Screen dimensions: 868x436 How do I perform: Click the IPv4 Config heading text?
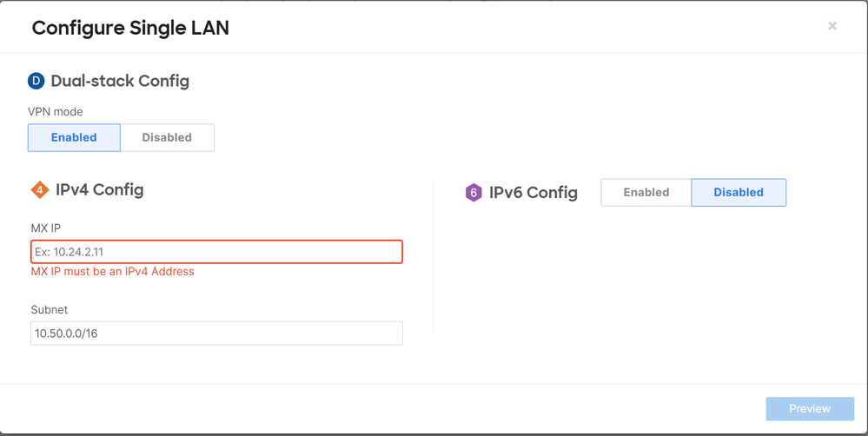pyautogui.click(x=100, y=190)
